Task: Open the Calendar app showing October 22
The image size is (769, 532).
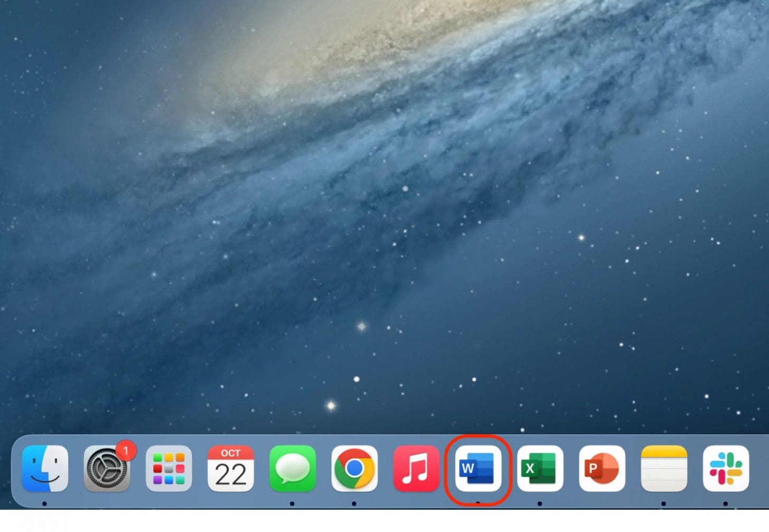Action: coord(231,469)
